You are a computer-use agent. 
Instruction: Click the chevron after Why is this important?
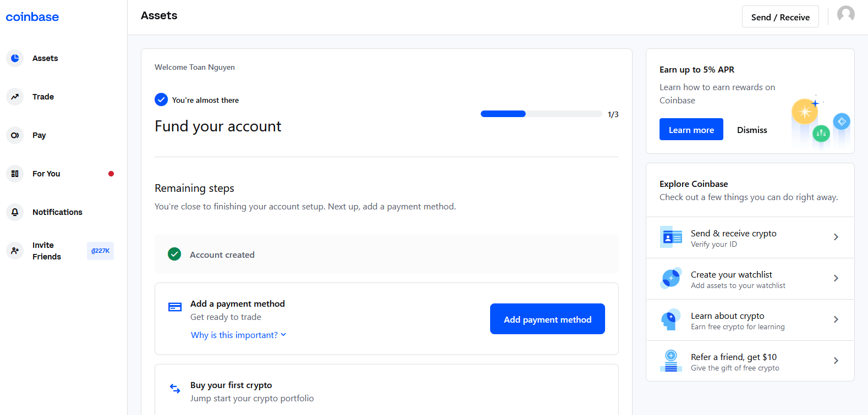(283, 335)
